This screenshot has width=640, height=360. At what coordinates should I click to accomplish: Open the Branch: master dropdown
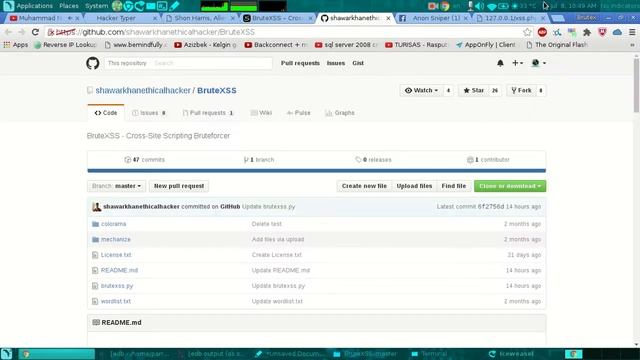pyautogui.click(x=116, y=186)
